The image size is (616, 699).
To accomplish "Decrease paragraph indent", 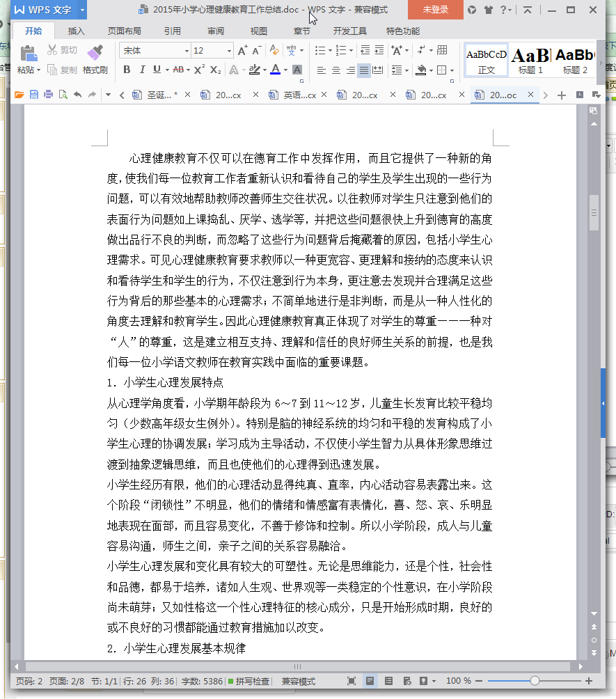I will click(x=365, y=50).
